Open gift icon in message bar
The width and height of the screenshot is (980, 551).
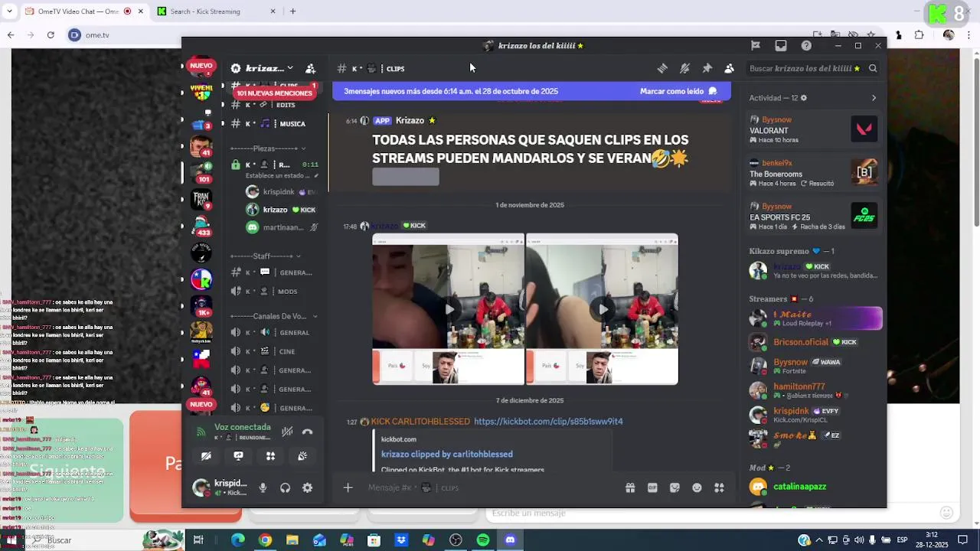coord(630,487)
